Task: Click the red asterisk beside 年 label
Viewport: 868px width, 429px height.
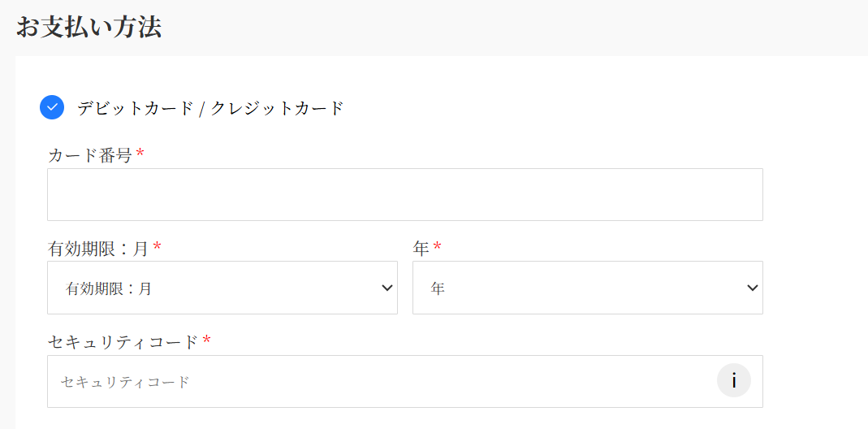Action: point(438,247)
